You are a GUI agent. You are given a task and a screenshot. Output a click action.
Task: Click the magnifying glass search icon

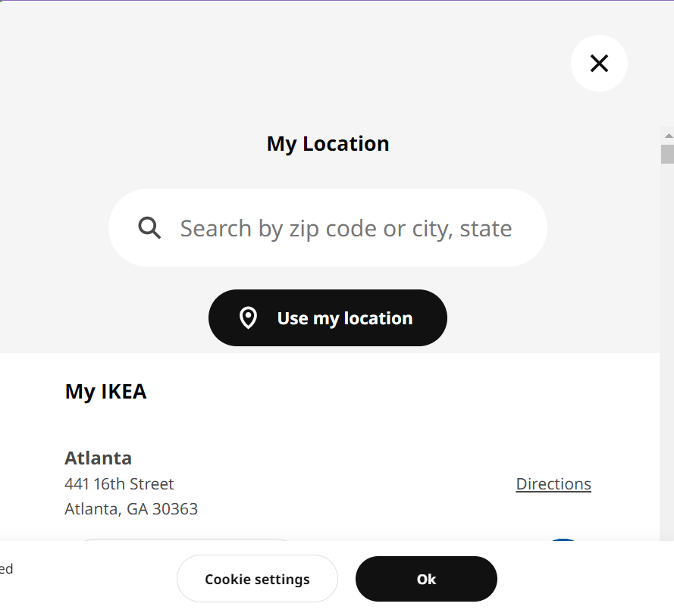150,228
